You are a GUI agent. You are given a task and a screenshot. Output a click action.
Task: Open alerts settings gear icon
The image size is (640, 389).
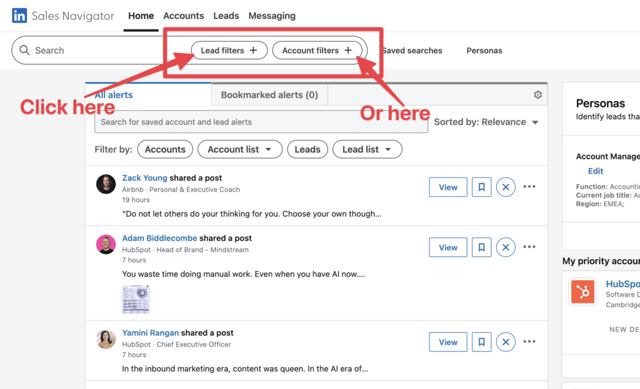(x=538, y=95)
